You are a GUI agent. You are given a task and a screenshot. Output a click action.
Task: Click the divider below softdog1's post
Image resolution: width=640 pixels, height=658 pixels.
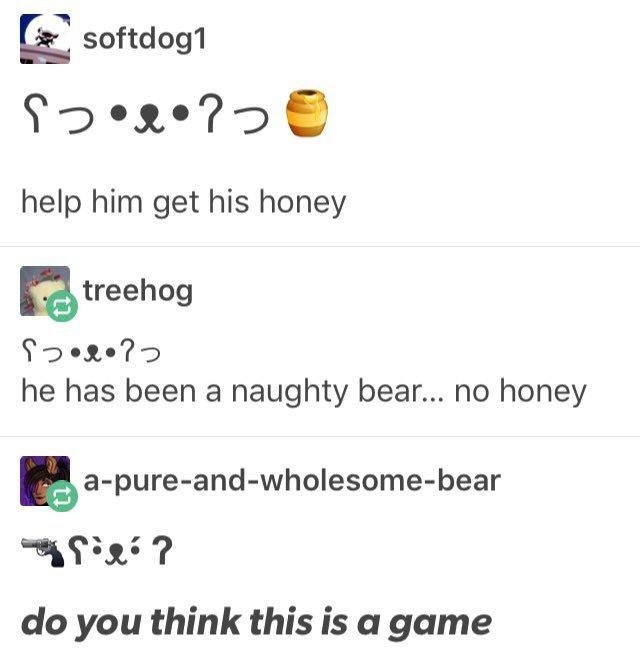pos(320,247)
